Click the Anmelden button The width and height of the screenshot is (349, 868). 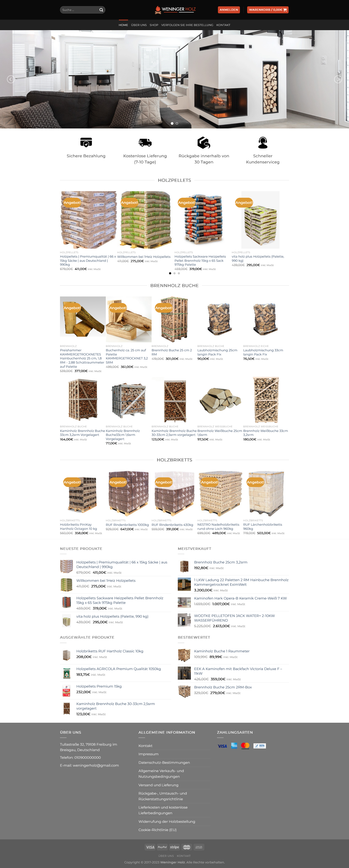pos(229,10)
